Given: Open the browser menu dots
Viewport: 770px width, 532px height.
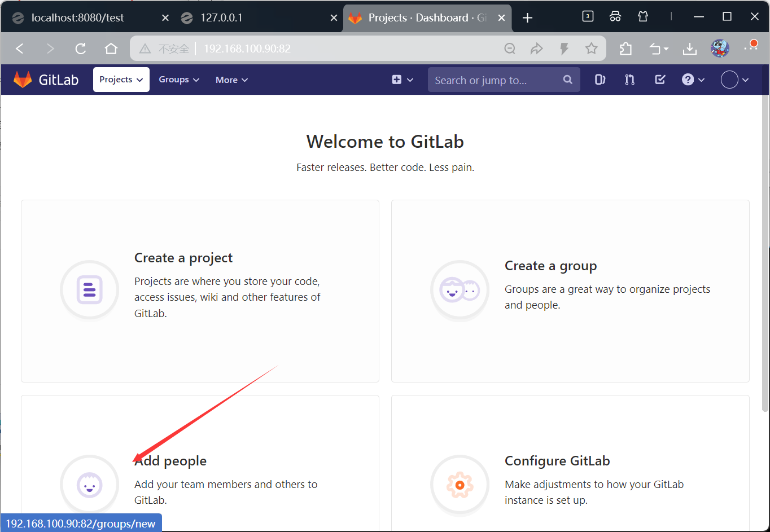Looking at the screenshot, I should pos(751,46).
